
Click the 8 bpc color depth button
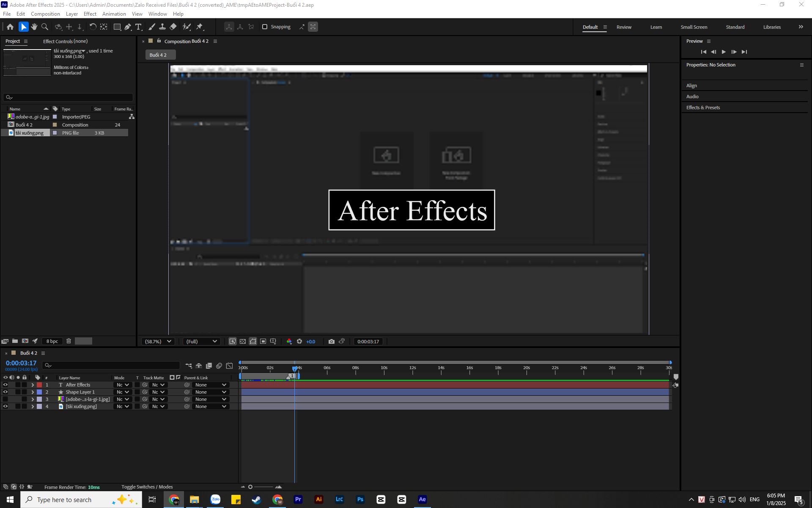tap(52, 341)
